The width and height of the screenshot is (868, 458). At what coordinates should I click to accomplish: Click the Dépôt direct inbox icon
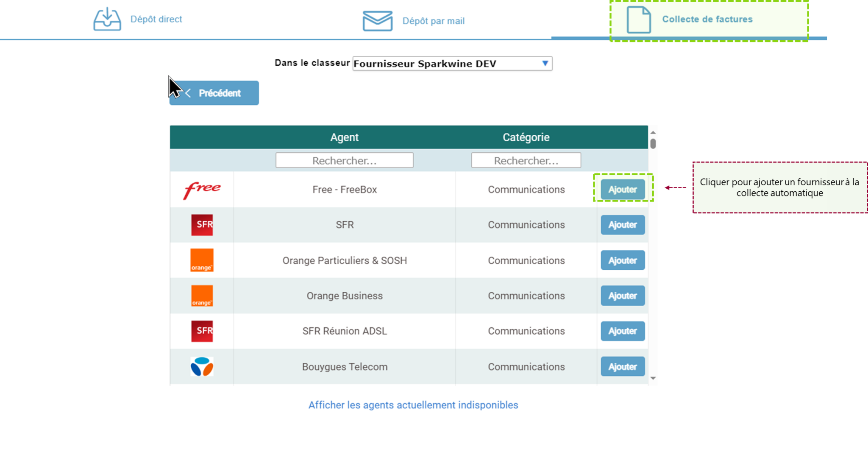tap(107, 19)
